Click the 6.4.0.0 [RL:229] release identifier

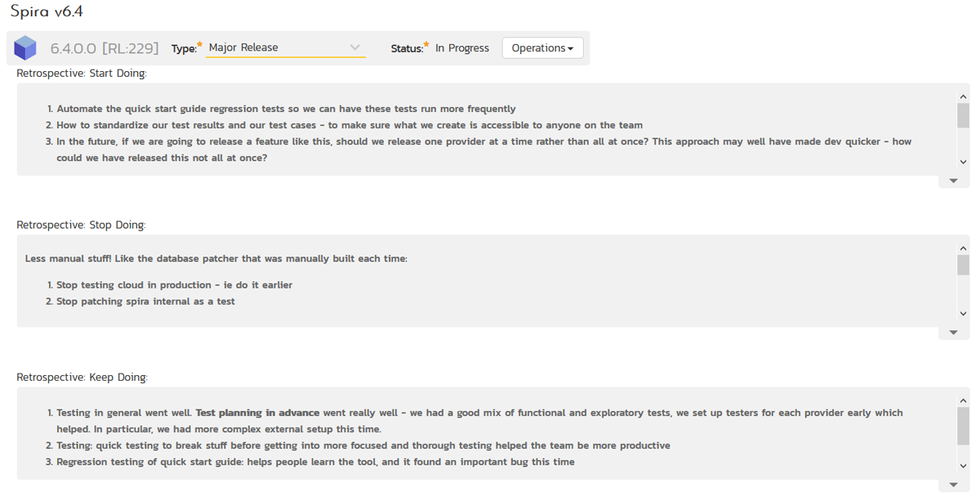coord(105,48)
